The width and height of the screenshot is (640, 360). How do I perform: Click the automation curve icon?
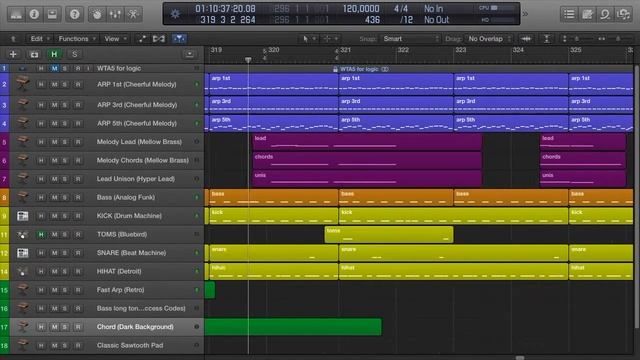[142, 38]
